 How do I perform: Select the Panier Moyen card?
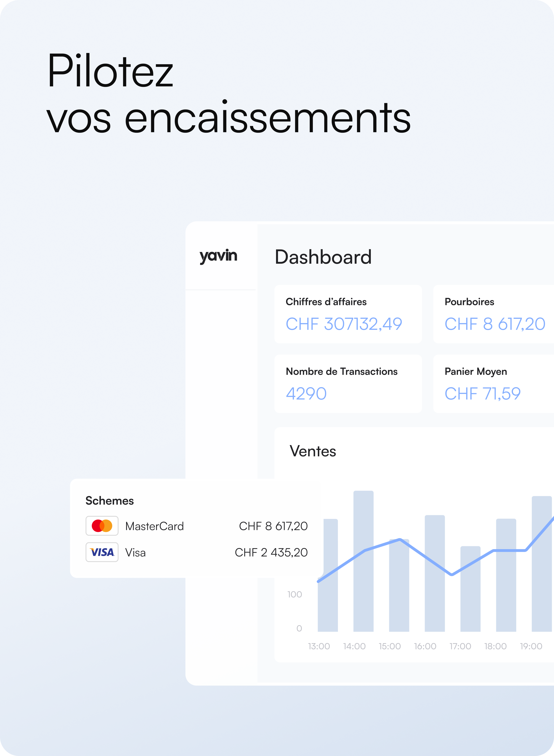pos(493,383)
